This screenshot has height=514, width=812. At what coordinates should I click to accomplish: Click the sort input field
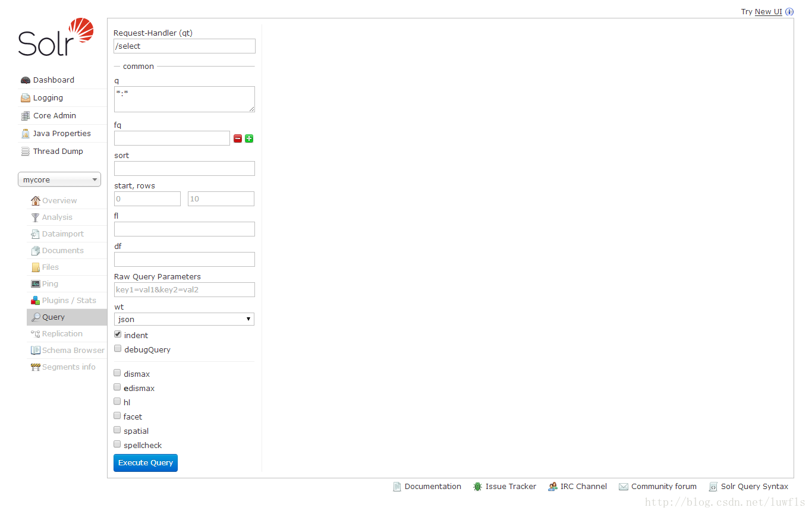pos(184,169)
